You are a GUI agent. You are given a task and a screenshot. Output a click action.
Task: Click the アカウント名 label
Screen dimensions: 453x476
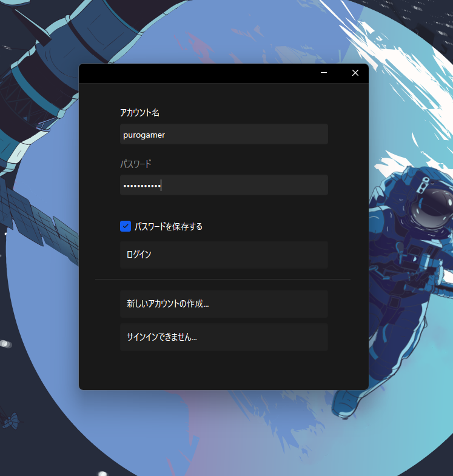(139, 113)
